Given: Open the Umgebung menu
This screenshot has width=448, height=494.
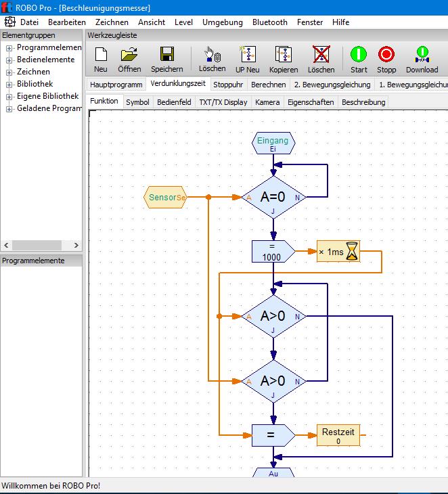Looking at the screenshot, I should click(x=223, y=22).
